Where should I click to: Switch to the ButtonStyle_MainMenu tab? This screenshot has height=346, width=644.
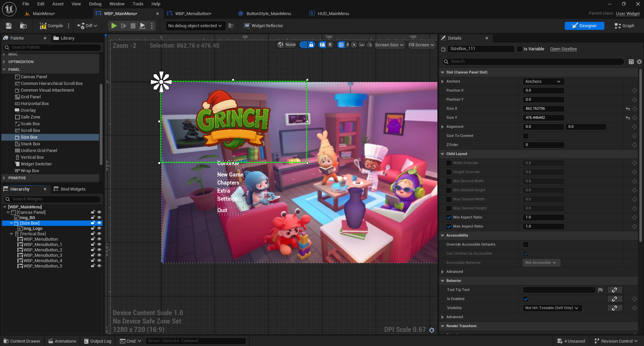tap(269, 14)
